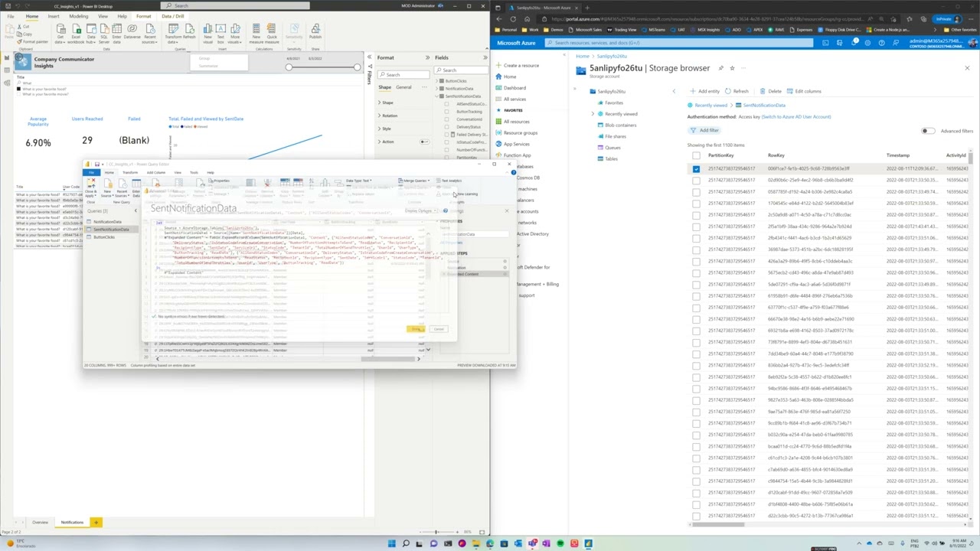Viewport: 980px width, 551px height.
Task: Click Add filter button in Storage browser
Action: pyautogui.click(x=705, y=131)
